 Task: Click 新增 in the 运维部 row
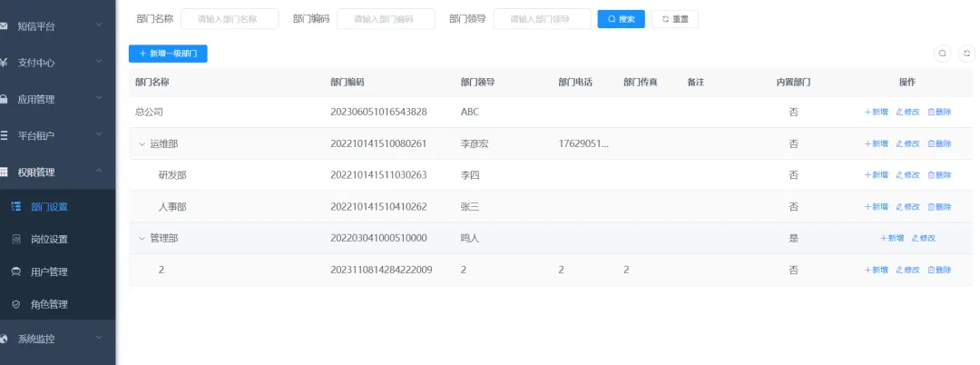[x=877, y=143]
